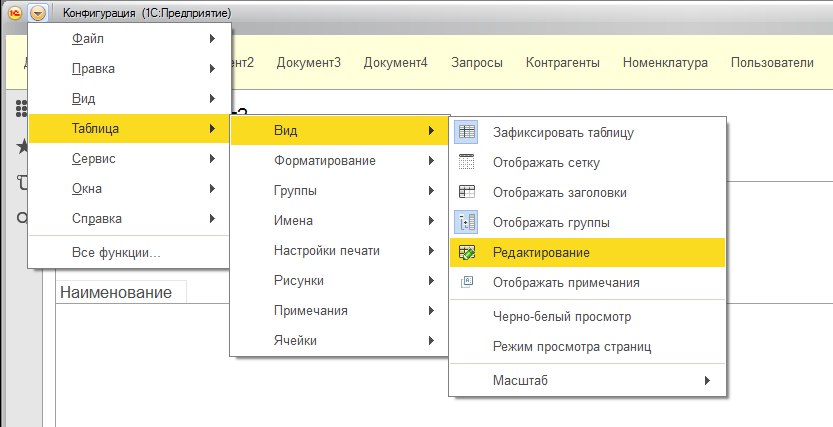
Task: Open favorites star icon in left sidebar
Action: [x=20, y=146]
